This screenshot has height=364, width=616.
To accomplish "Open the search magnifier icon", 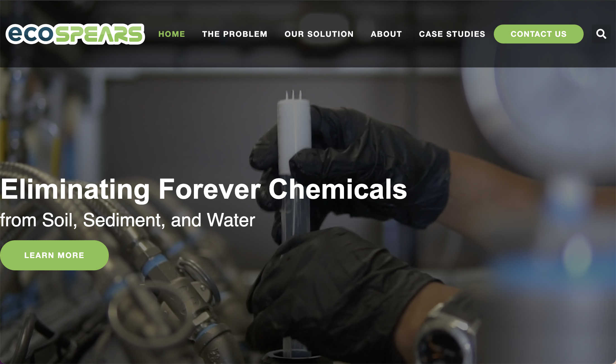I will pyautogui.click(x=601, y=34).
